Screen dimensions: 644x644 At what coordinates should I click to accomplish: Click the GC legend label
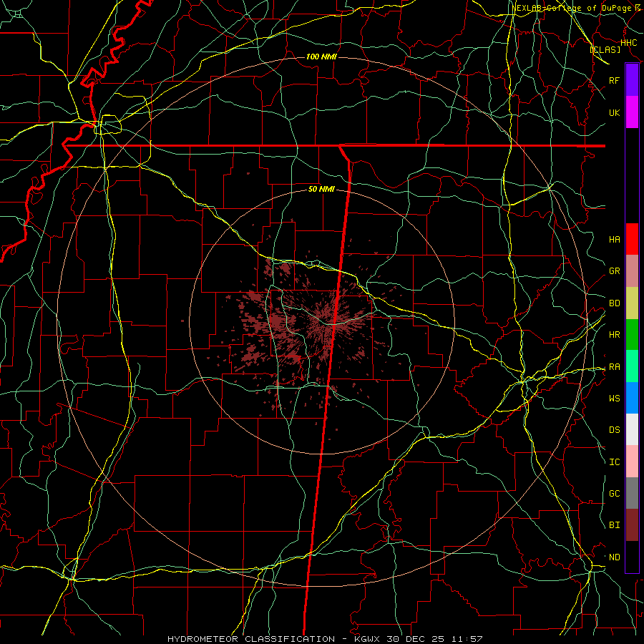point(614,494)
